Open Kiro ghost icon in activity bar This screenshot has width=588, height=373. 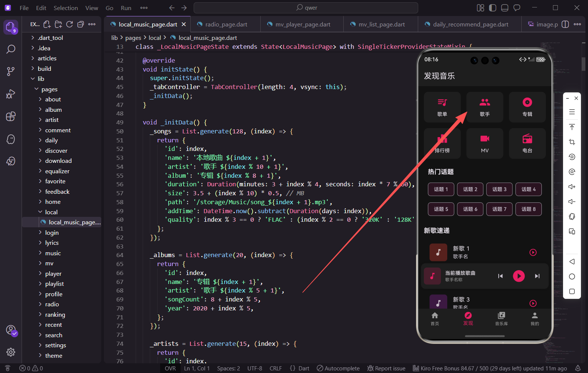[x=11, y=139]
